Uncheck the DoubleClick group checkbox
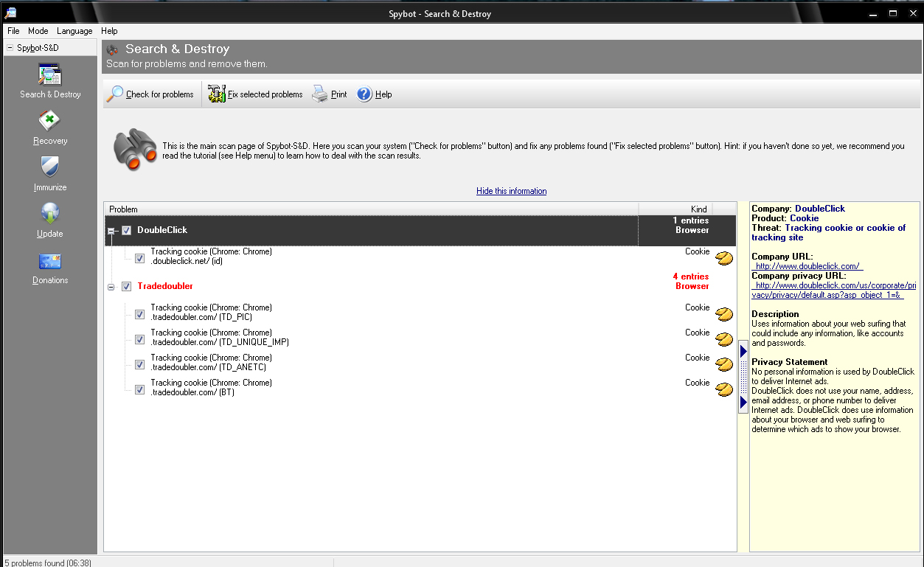Image resolution: width=924 pixels, height=567 pixels. pos(126,231)
